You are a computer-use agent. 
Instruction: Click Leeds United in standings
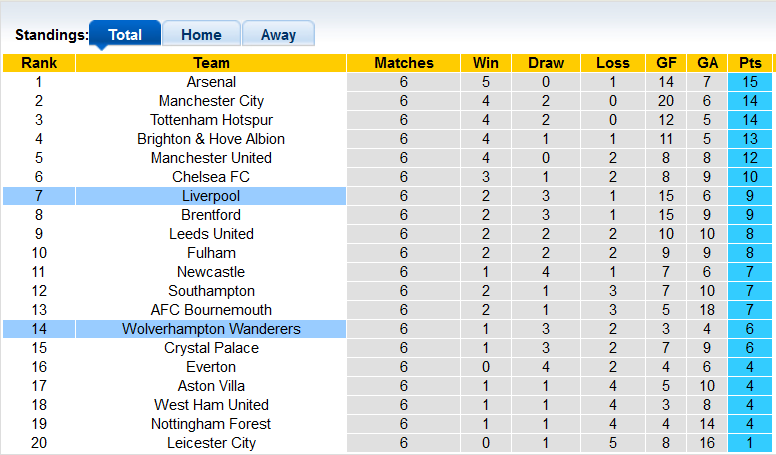click(211, 234)
